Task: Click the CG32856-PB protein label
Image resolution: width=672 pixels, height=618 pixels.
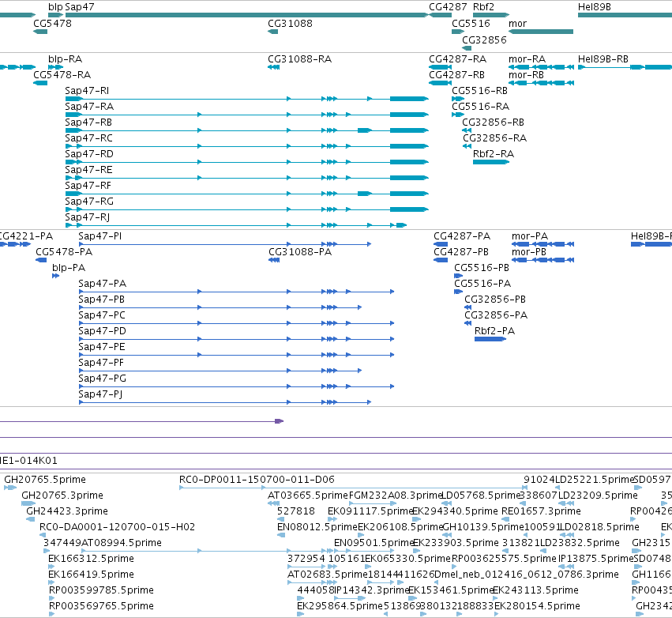Action: (495, 300)
